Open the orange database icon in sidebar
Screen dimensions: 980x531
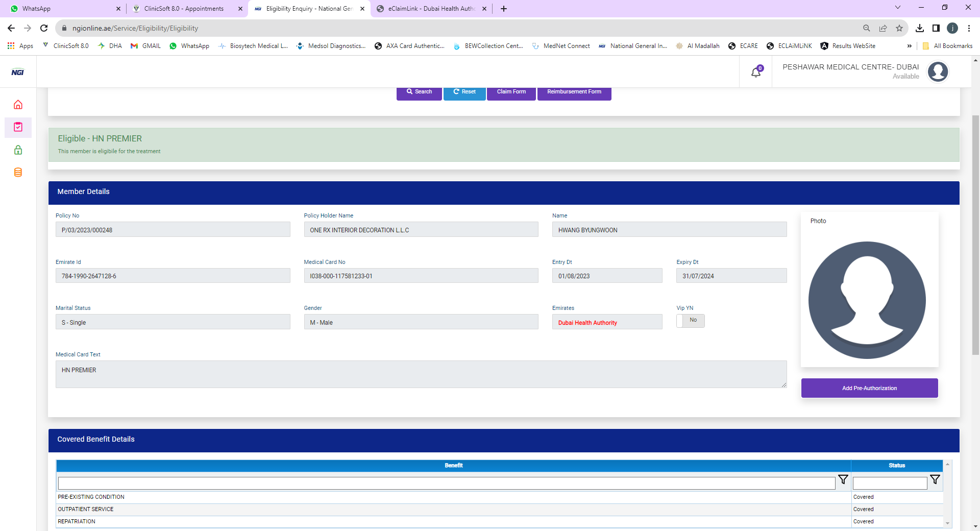tap(18, 172)
